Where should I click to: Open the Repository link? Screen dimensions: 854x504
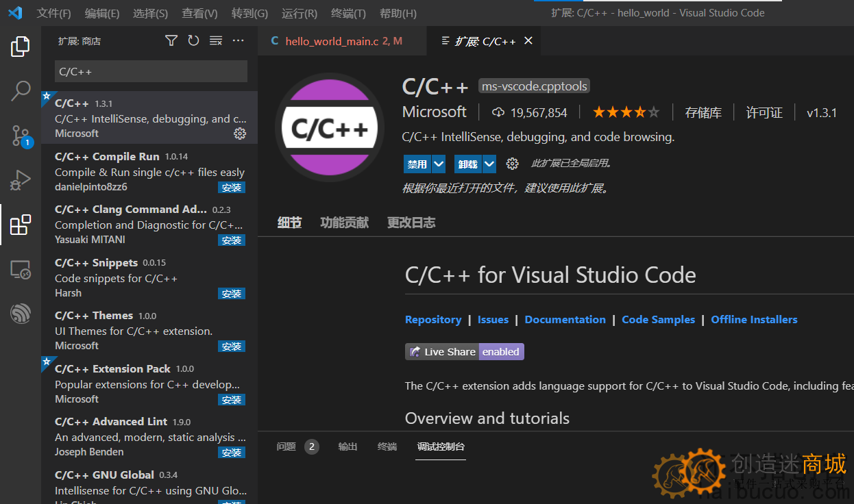click(x=433, y=319)
